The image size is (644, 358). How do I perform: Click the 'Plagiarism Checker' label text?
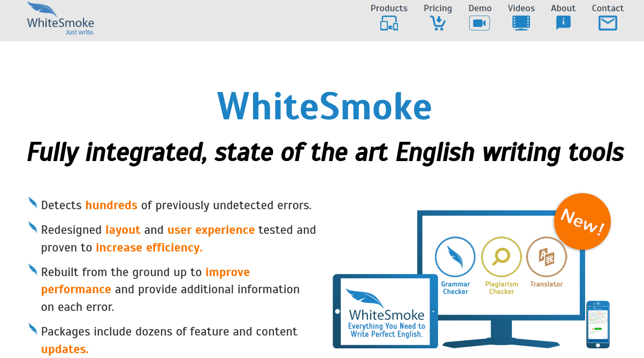502,288
